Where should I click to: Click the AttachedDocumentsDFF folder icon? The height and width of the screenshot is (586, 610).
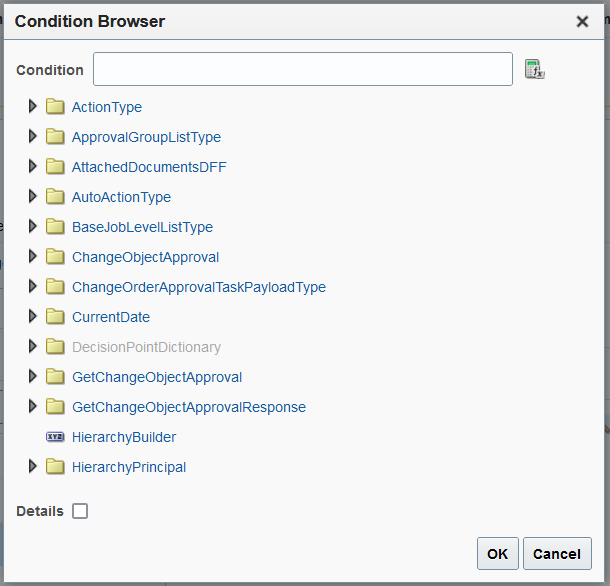(x=55, y=166)
